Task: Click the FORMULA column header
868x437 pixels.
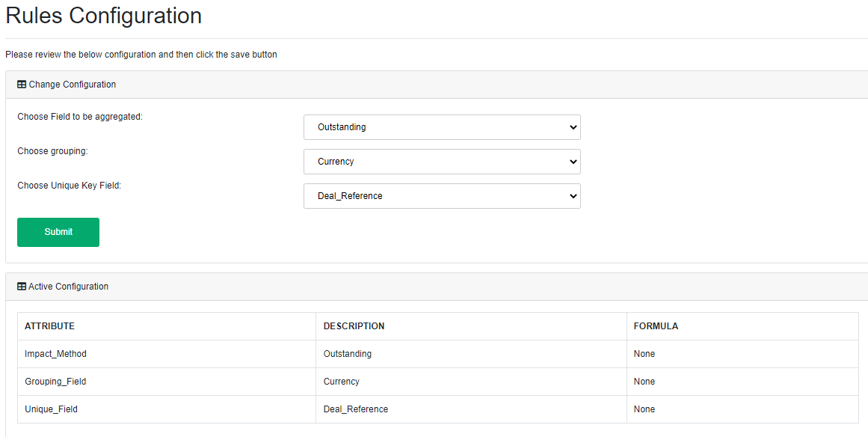Action: [x=656, y=326]
